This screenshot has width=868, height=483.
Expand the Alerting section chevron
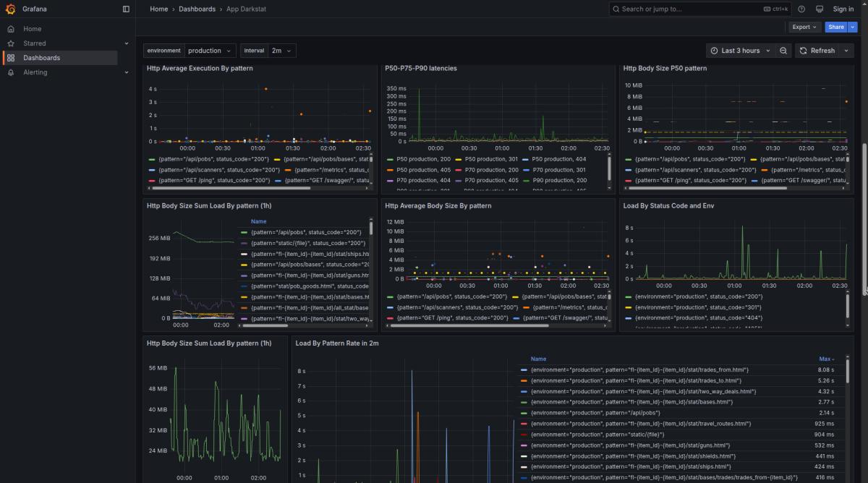click(x=127, y=72)
